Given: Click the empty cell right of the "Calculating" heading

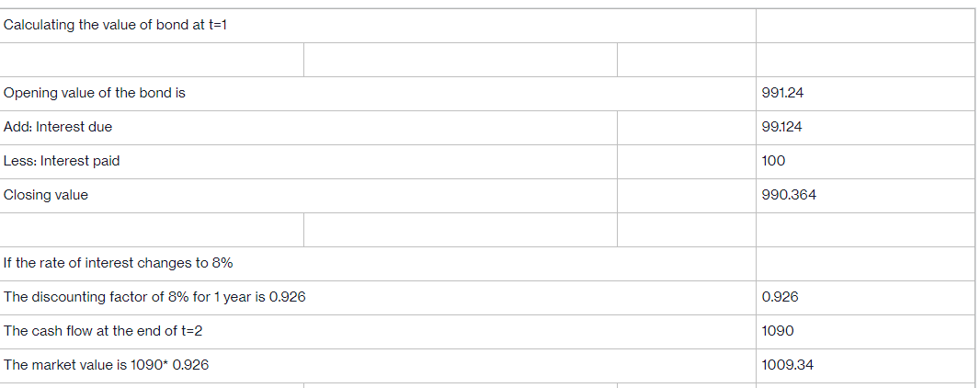Looking at the screenshot, I should pyautogui.click(x=864, y=25).
